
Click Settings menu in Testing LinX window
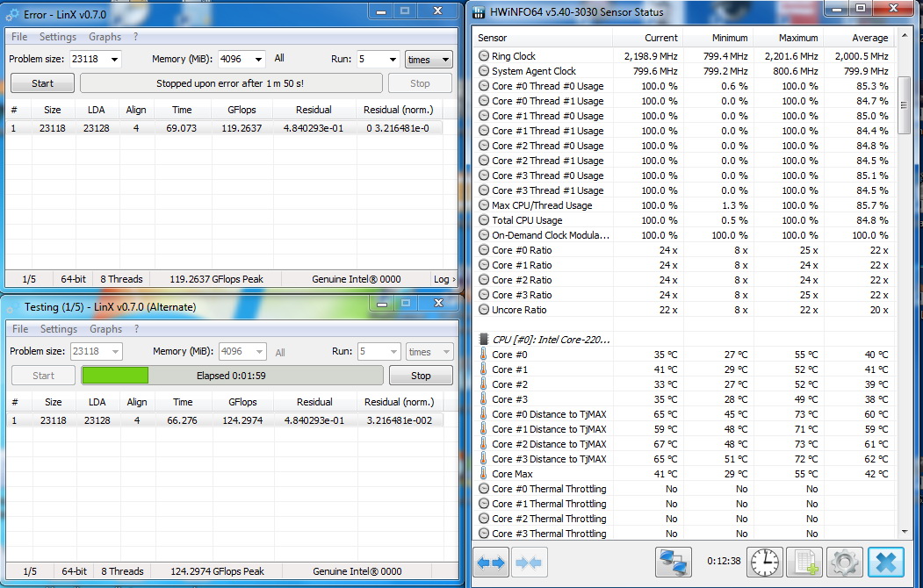tap(58, 329)
